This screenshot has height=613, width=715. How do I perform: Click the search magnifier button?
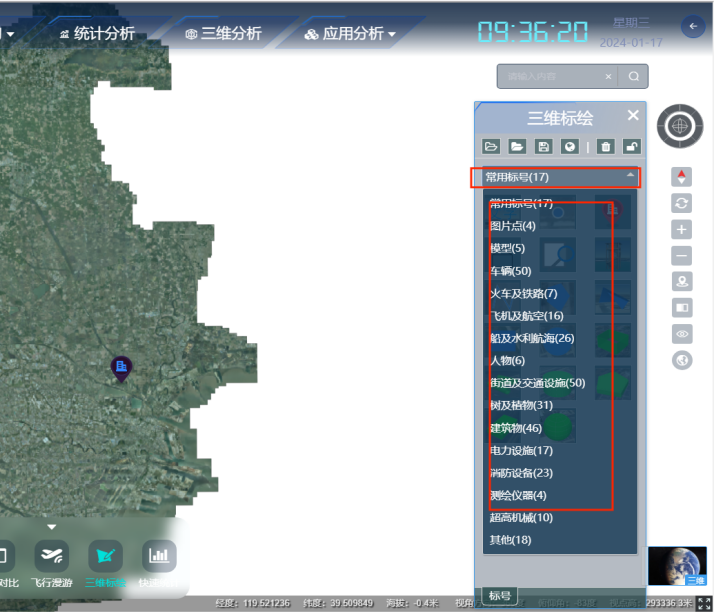[x=633, y=76]
